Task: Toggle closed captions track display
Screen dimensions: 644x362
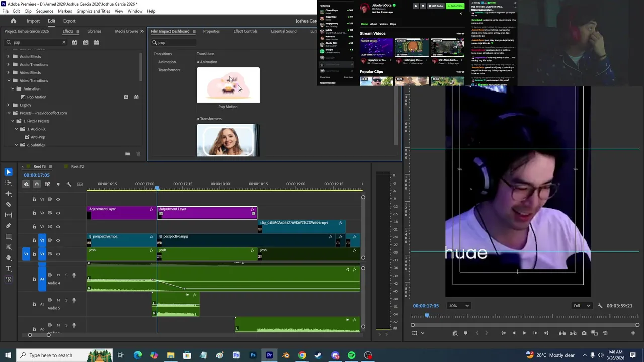Action: click(x=79, y=184)
